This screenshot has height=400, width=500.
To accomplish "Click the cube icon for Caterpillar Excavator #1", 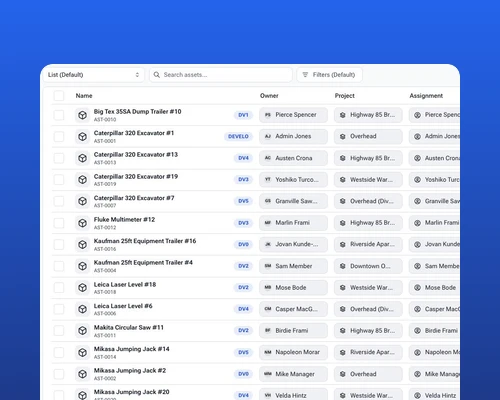I will pyautogui.click(x=82, y=137).
